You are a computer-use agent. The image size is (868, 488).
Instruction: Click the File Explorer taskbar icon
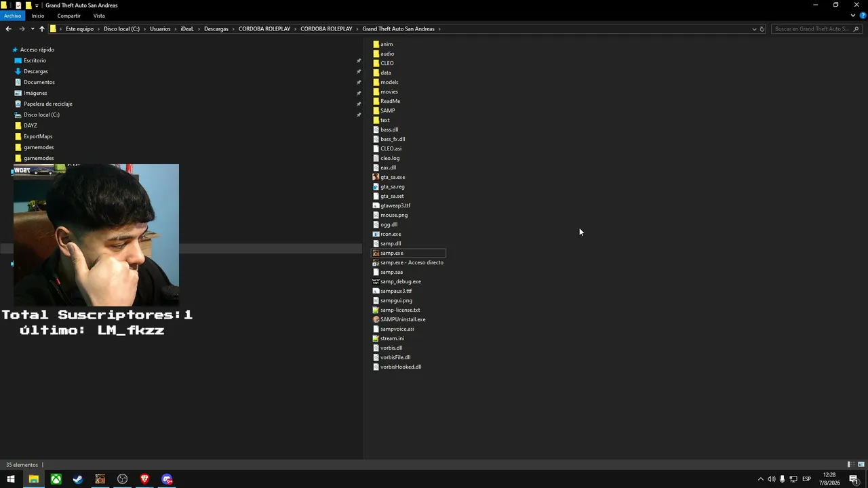tap(33, 479)
